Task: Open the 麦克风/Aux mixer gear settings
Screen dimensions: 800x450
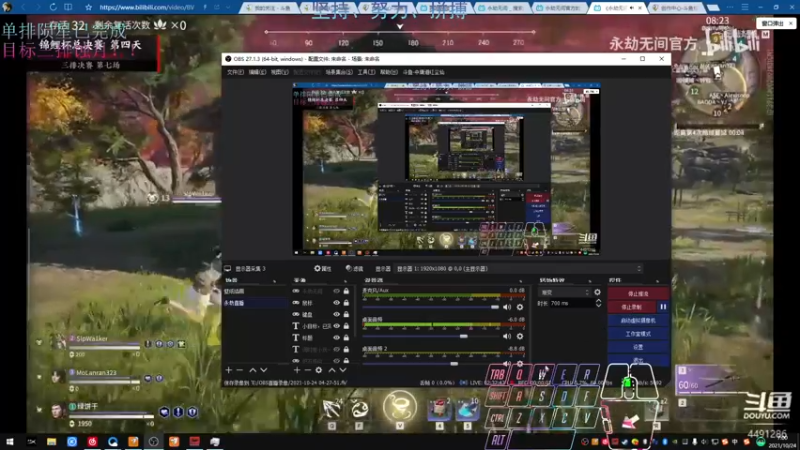Action: tap(520, 307)
